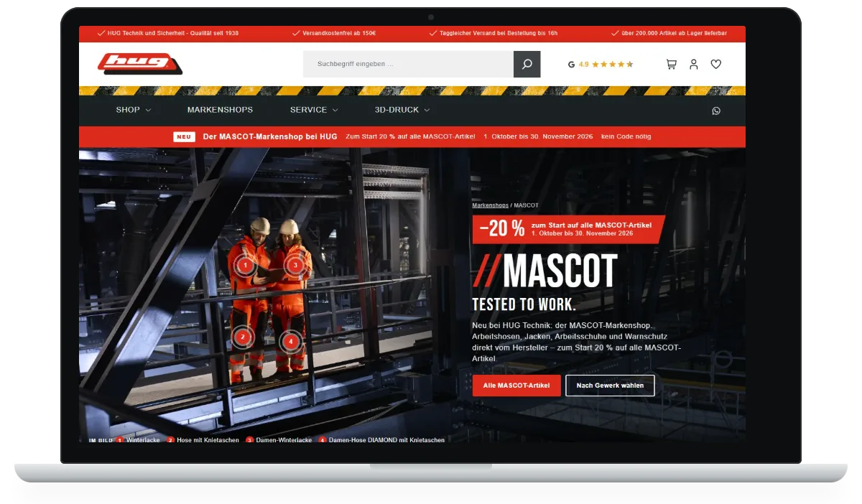862x504 pixels.
Task: Click the magnifier search button
Action: point(527,64)
